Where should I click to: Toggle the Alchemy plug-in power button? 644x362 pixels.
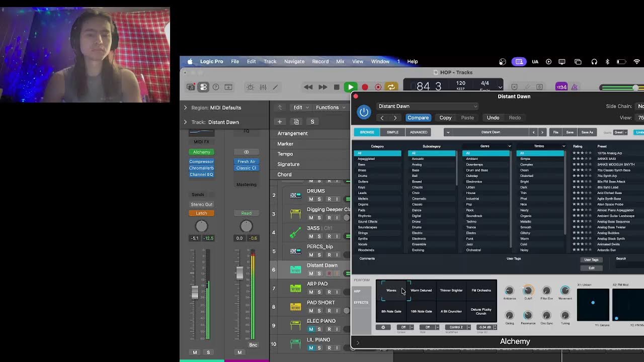coord(364,112)
